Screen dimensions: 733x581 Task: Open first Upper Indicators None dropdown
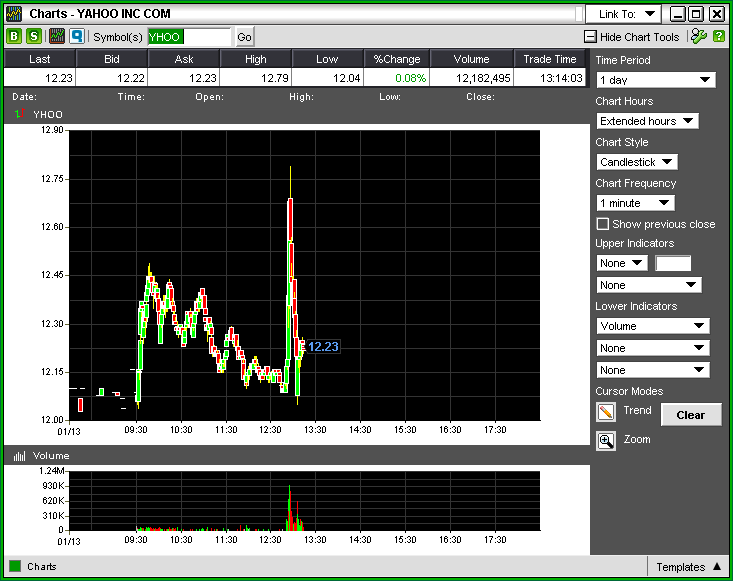point(622,263)
